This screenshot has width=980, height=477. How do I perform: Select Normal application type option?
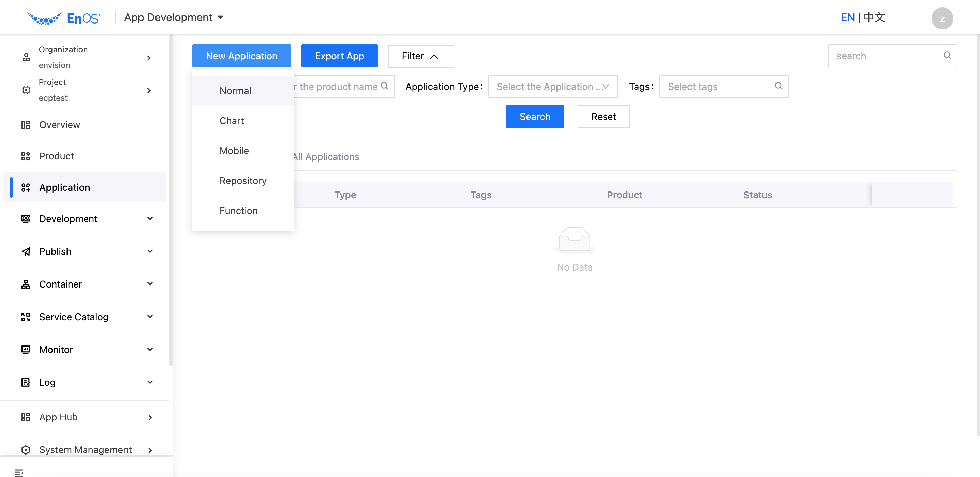(x=234, y=90)
